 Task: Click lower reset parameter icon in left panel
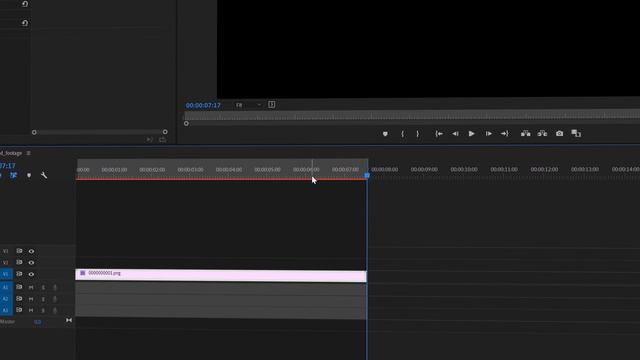pos(25,23)
